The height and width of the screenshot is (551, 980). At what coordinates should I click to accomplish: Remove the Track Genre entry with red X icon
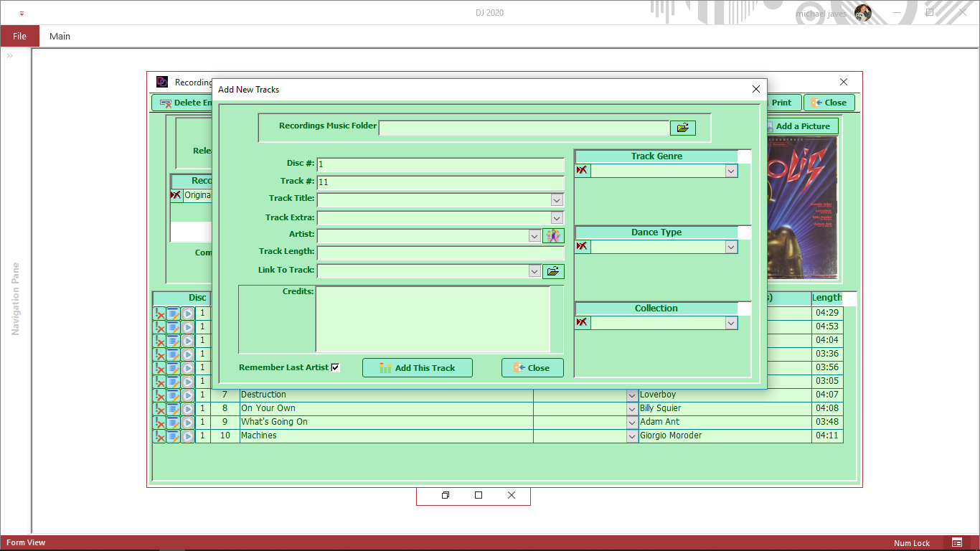[582, 171]
